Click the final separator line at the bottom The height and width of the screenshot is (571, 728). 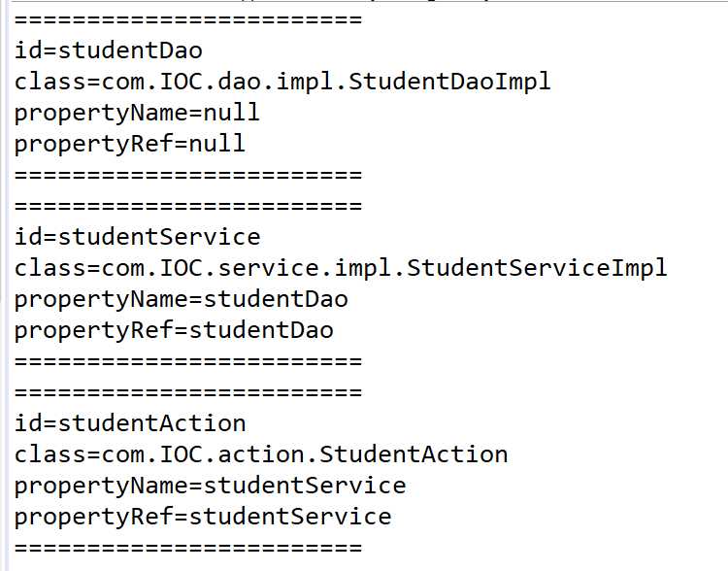[188, 548]
